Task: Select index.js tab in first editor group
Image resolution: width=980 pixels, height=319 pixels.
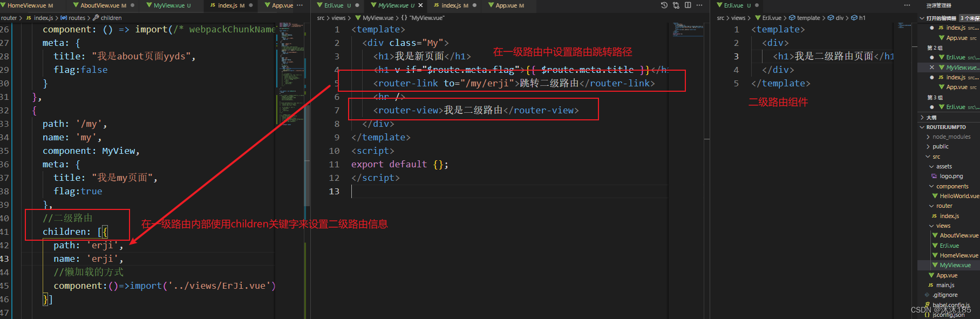Action: pos(231,5)
